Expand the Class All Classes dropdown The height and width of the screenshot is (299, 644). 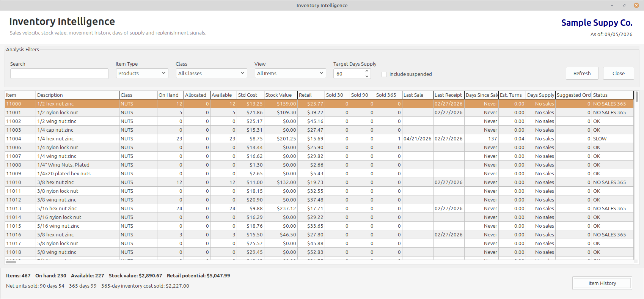(211, 73)
